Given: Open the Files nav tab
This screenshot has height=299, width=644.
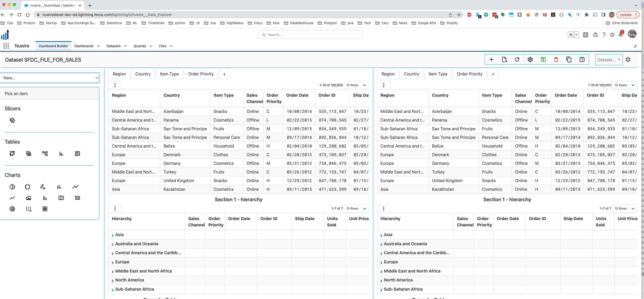Looking at the screenshot, I should point(163,46).
